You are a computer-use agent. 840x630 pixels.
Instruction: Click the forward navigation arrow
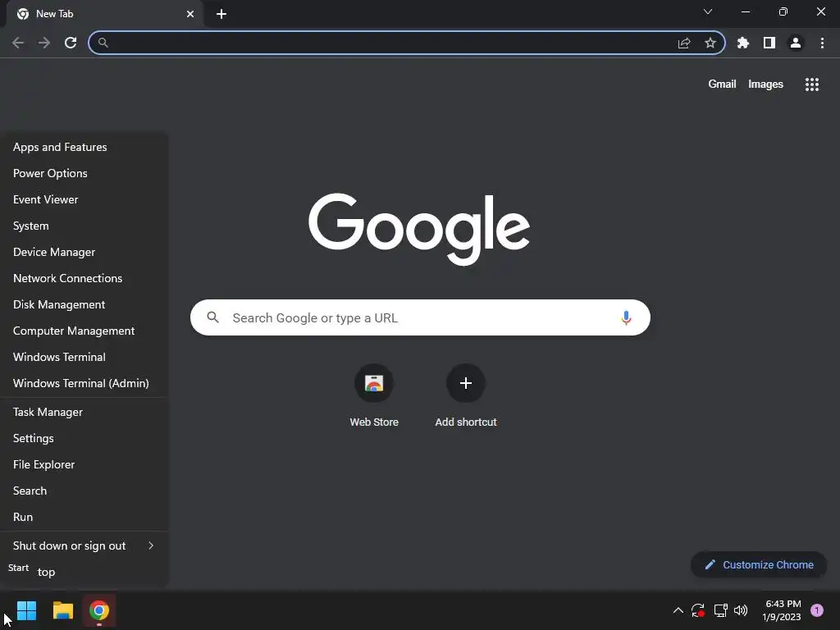click(44, 43)
